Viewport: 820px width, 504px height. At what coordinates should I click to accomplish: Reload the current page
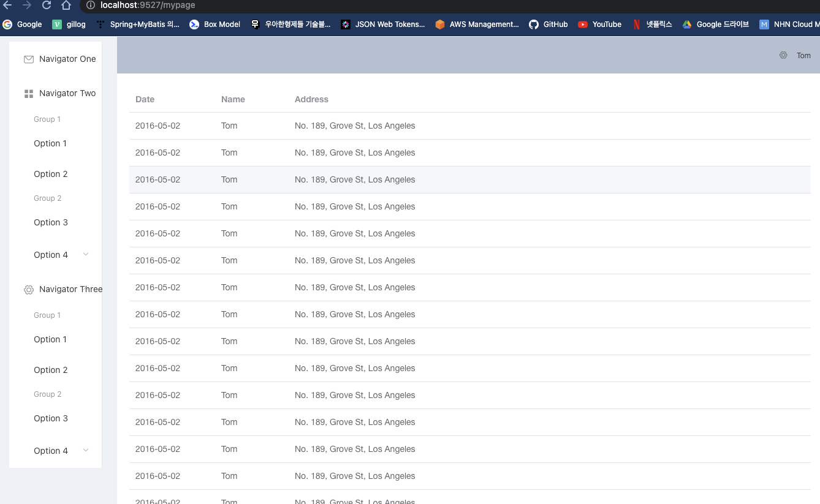47,5
